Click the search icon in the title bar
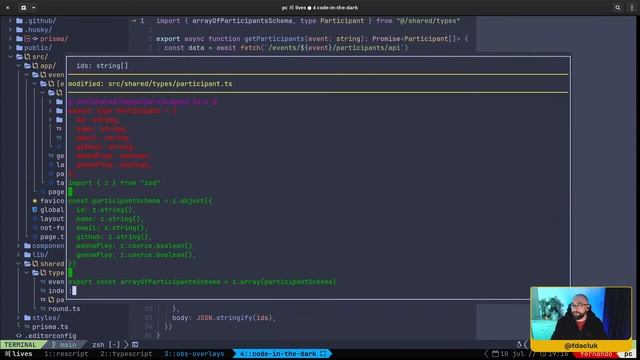Viewport: 640px width, 360px height. pyautogui.click(x=618, y=7)
